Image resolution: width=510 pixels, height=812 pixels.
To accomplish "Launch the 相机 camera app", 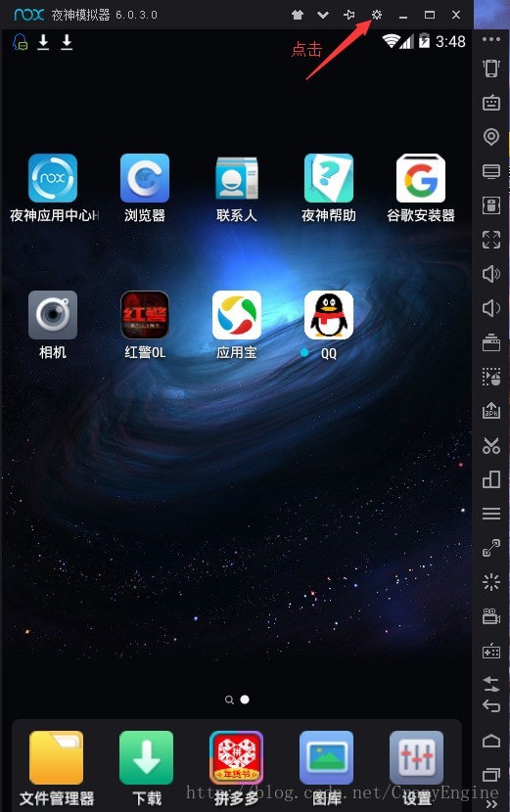I will (x=53, y=315).
